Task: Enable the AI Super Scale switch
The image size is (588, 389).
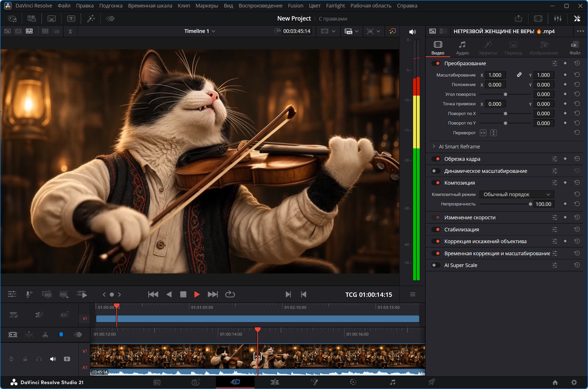Action: point(436,265)
